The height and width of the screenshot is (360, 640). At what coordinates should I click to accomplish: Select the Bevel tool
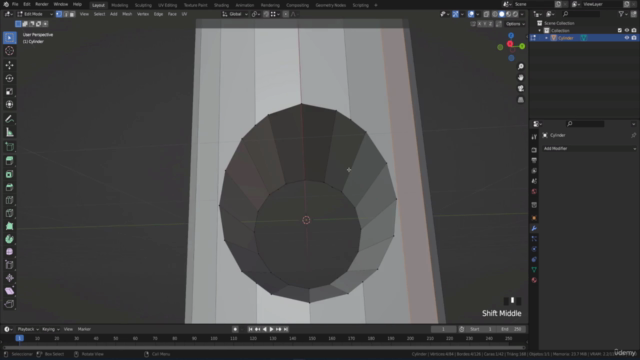(9, 187)
